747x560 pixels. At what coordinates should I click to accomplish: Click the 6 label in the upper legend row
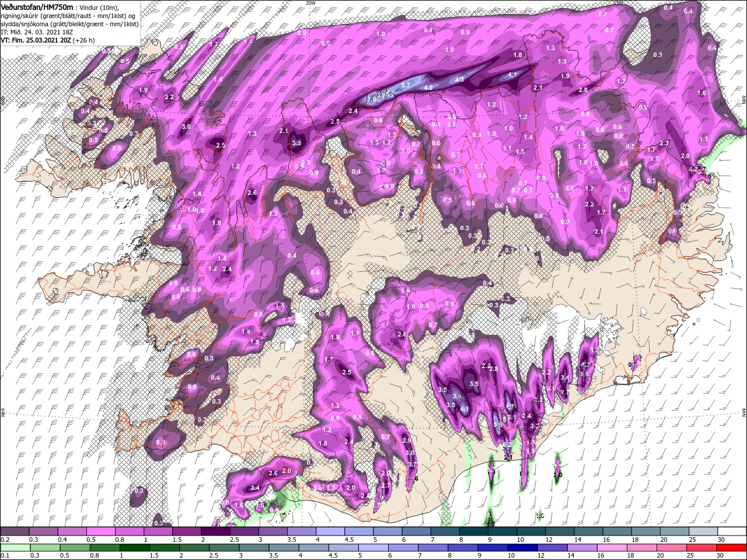click(x=403, y=540)
